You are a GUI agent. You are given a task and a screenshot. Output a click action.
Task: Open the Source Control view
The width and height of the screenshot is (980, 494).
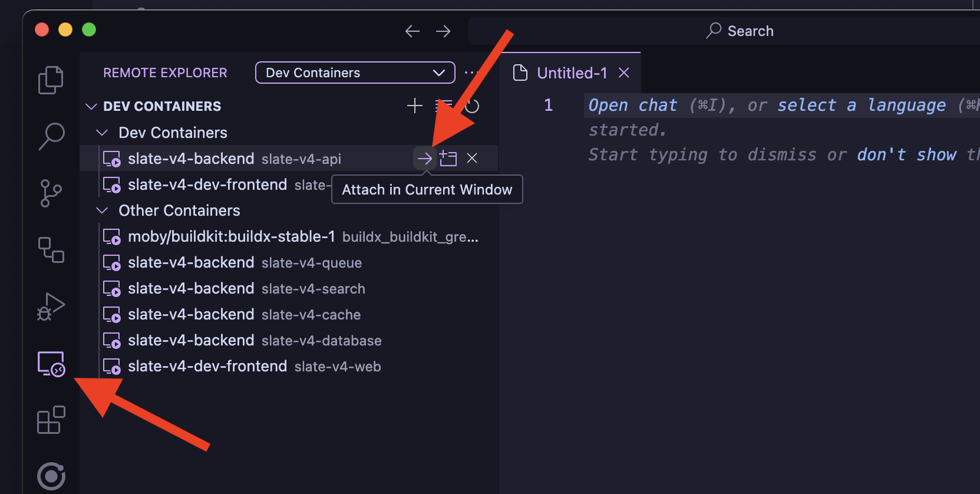tap(50, 193)
